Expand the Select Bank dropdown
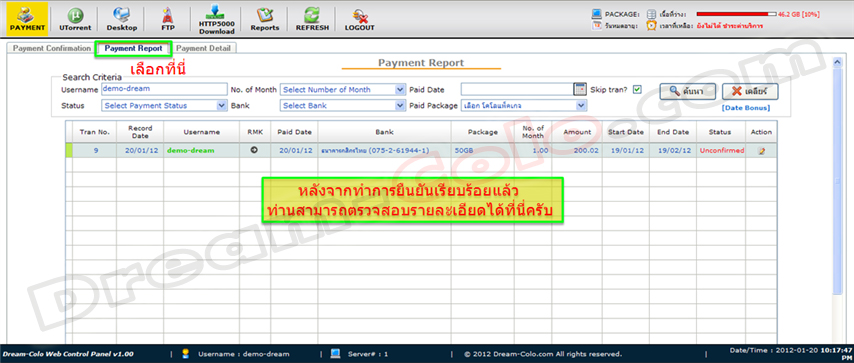 (x=343, y=105)
